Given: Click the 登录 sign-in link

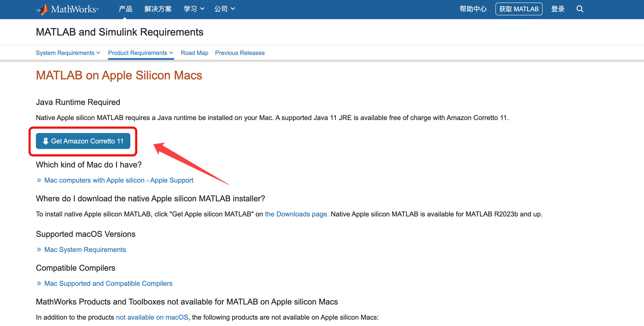Looking at the screenshot, I should click(558, 9).
